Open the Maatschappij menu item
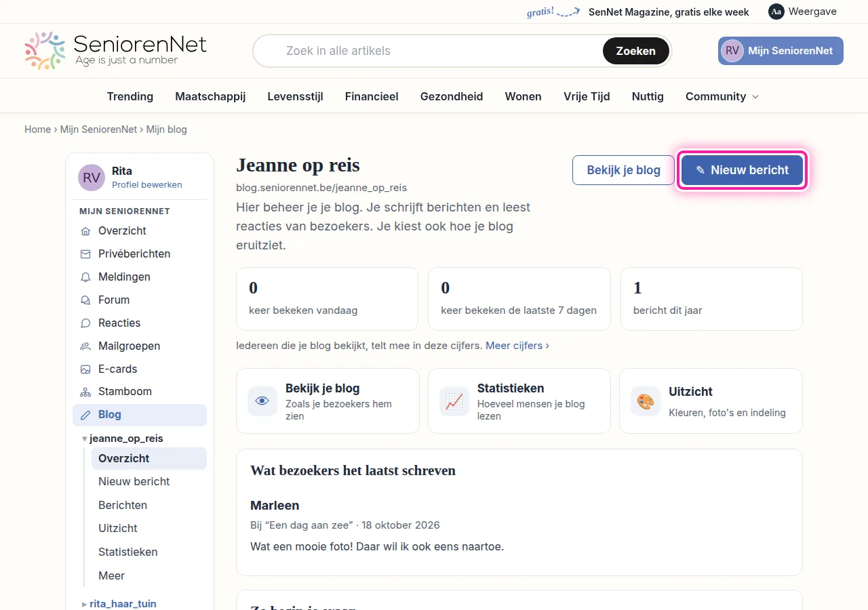 (x=210, y=96)
